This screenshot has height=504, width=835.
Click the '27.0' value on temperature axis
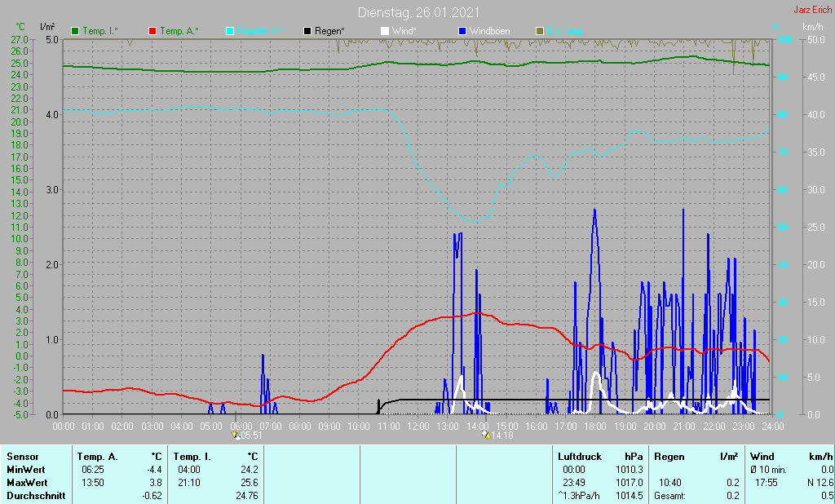click(x=20, y=39)
